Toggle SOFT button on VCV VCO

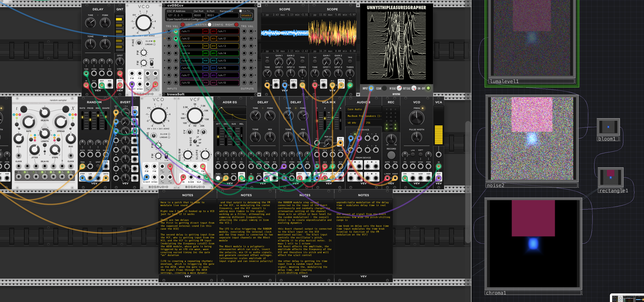420,155
